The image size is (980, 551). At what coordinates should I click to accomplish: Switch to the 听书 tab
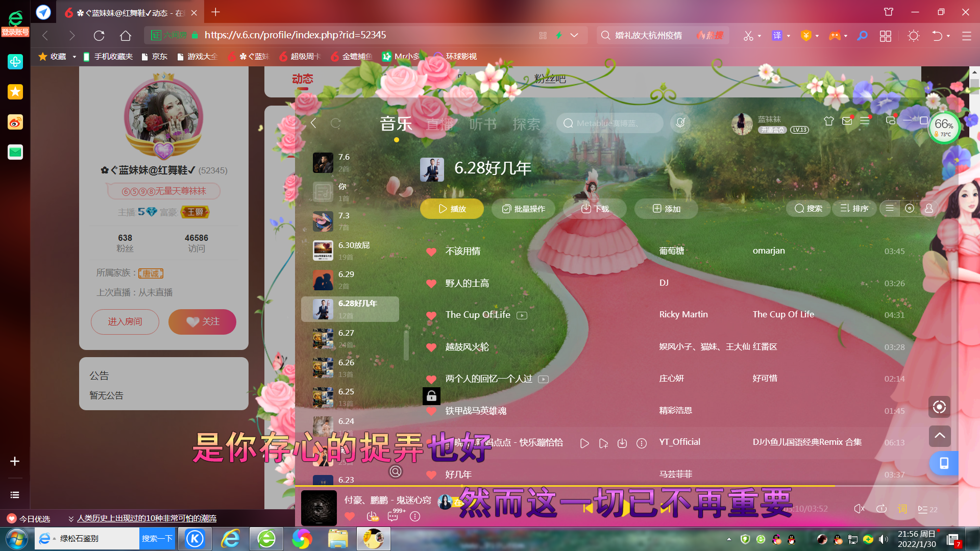point(483,124)
